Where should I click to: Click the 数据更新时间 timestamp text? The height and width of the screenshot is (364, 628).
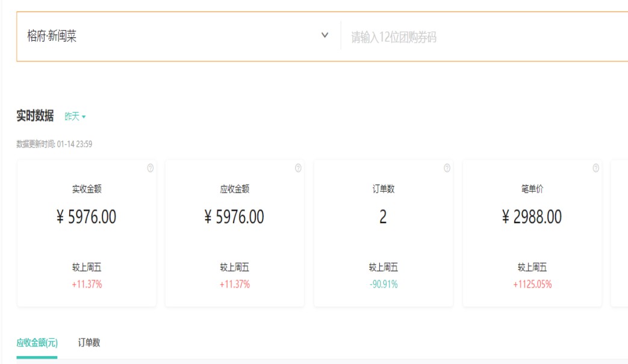pos(54,144)
